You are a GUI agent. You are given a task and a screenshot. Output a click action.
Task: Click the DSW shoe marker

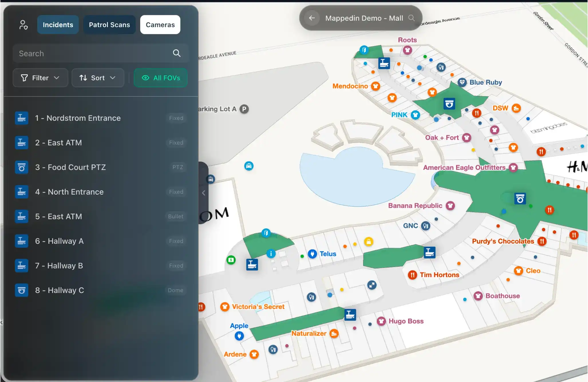(x=516, y=108)
